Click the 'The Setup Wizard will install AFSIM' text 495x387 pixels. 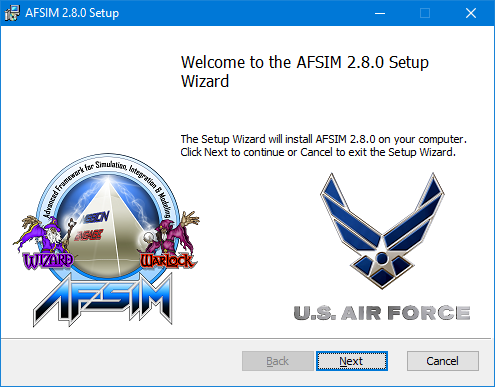coord(323,145)
